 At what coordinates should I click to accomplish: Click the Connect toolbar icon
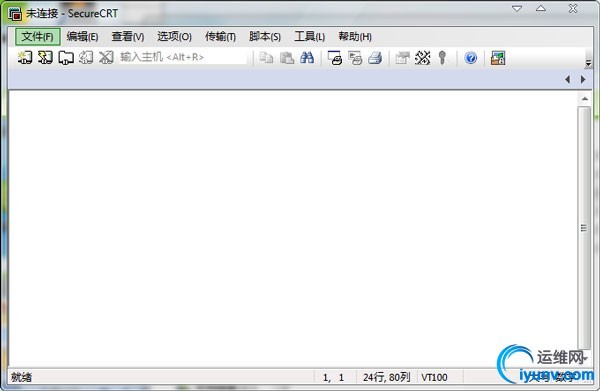click(x=25, y=57)
